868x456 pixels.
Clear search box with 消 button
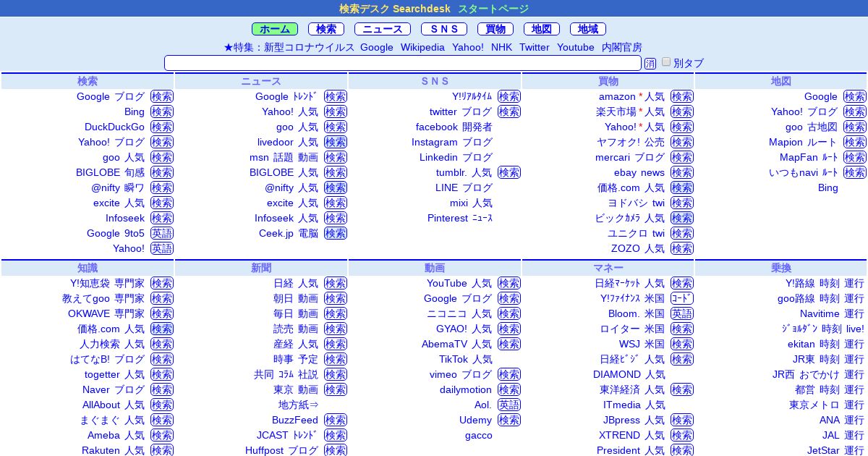650,64
